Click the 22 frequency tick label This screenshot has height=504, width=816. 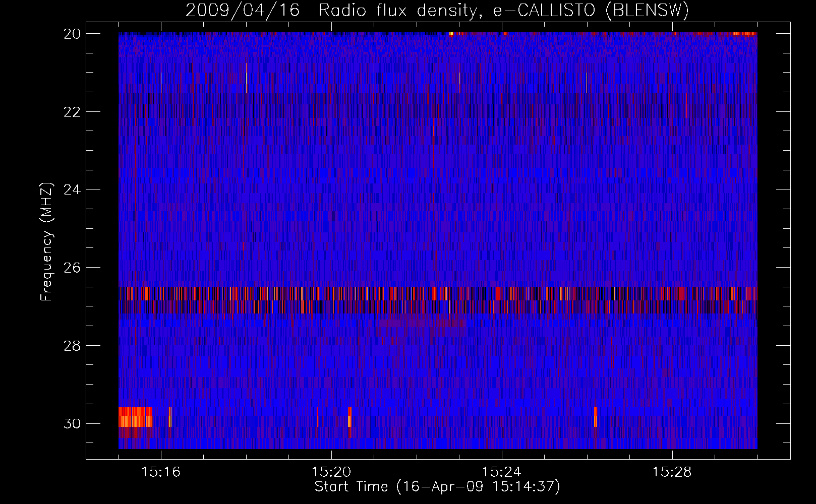(72, 111)
